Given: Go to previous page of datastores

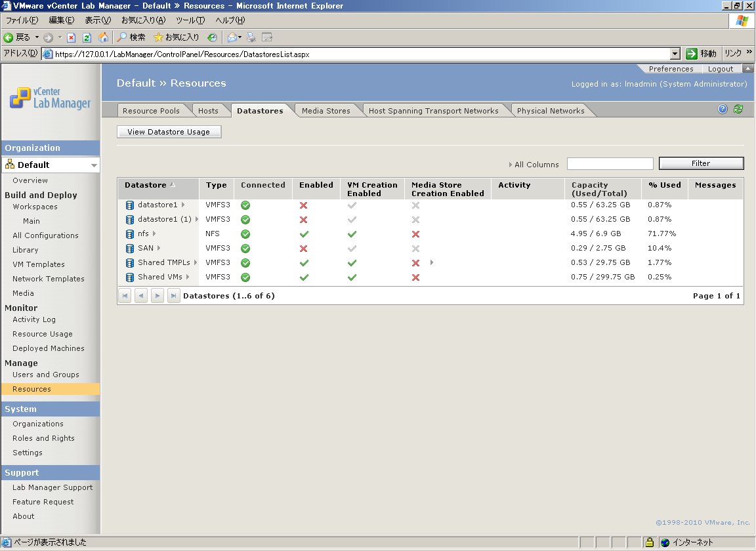Looking at the screenshot, I should click(x=141, y=295).
